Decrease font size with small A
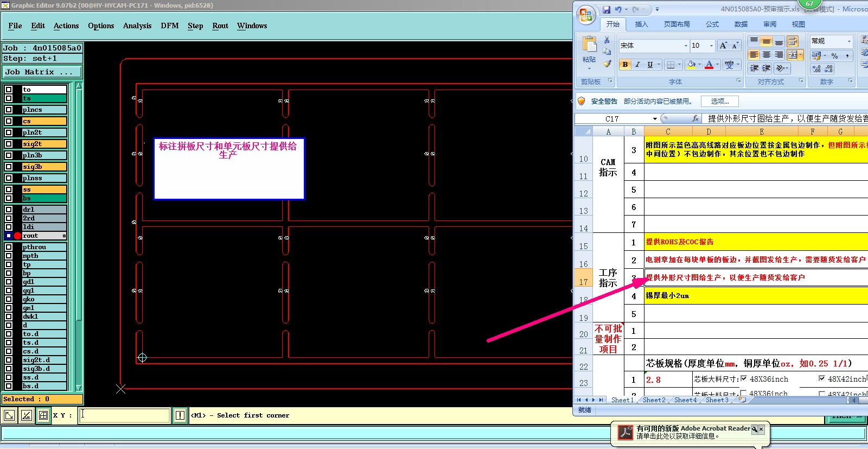This screenshot has width=868, height=449. pos(735,46)
